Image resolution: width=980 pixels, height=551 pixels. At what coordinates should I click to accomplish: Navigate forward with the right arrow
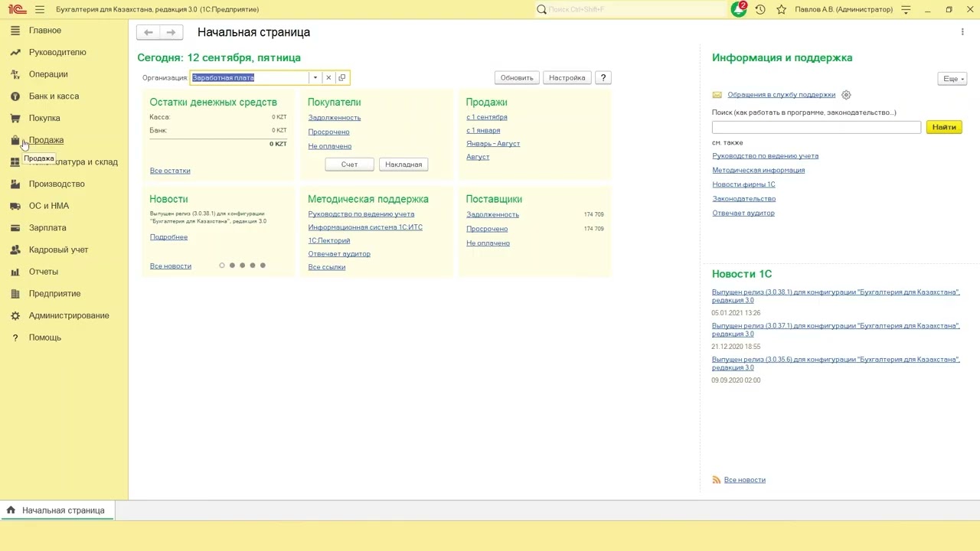point(171,32)
